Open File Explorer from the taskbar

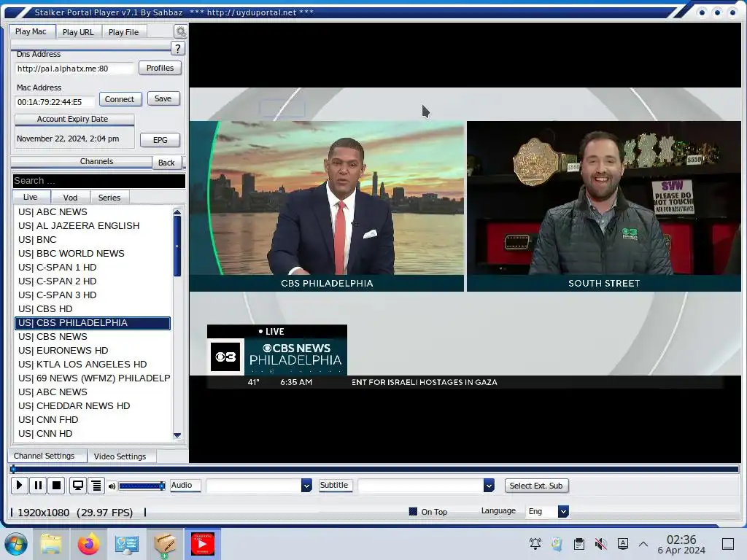click(x=51, y=544)
